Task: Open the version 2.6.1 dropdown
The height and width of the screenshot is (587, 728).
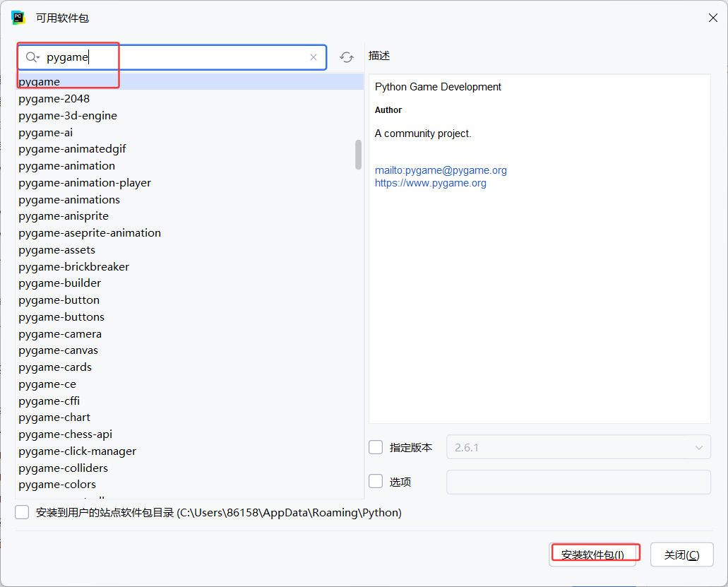Action: 578,447
